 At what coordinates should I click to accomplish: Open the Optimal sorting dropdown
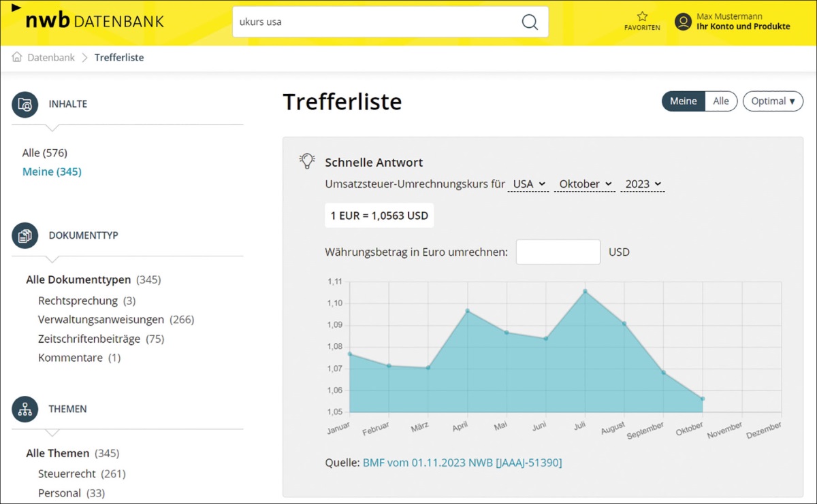click(773, 101)
